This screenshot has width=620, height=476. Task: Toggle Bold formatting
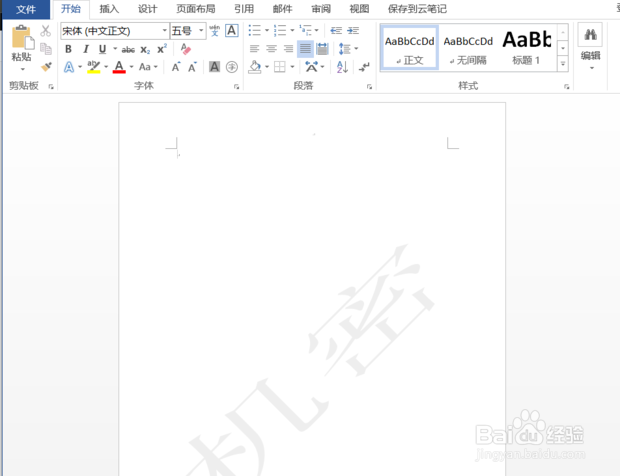point(68,49)
